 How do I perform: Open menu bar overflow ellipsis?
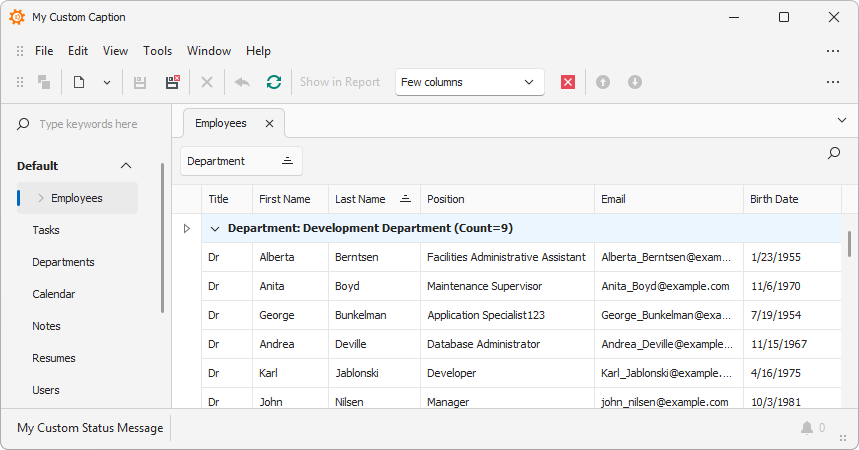(833, 51)
